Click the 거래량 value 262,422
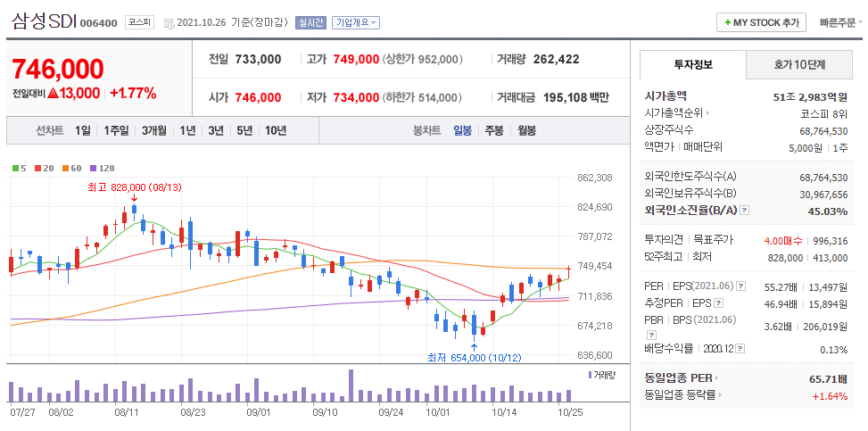 (556, 59)
